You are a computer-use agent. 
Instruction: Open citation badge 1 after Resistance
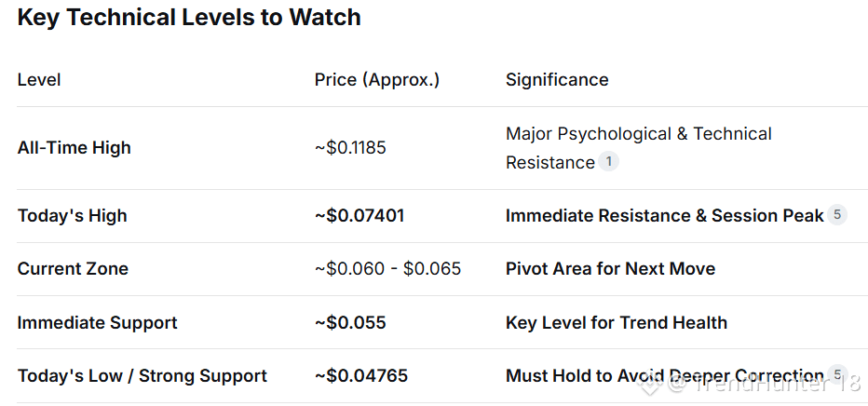tap(608, 162)
